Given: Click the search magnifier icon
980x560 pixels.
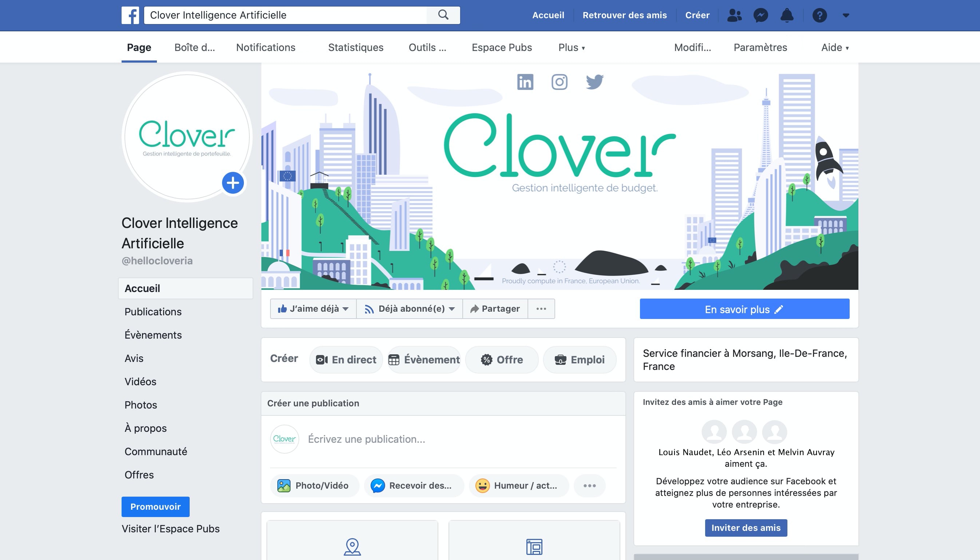Looking at the screenshot, I should 443,15.
